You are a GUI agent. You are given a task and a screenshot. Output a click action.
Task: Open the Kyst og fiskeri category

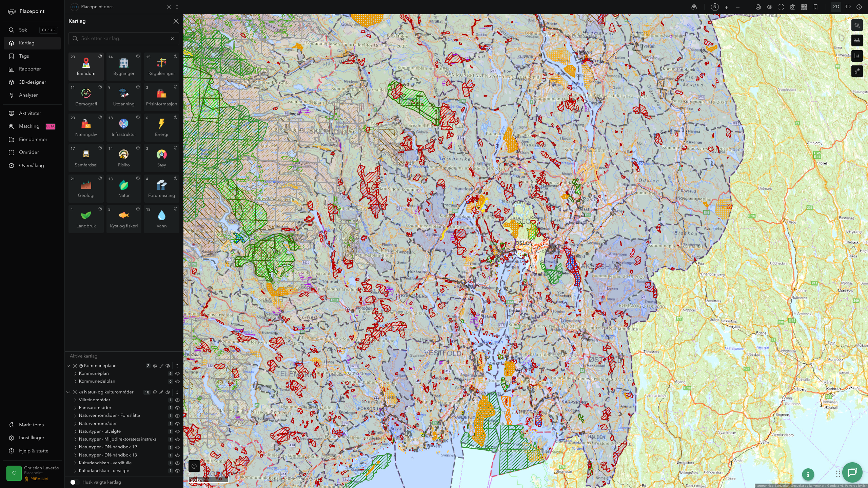[x=124, y=219]
